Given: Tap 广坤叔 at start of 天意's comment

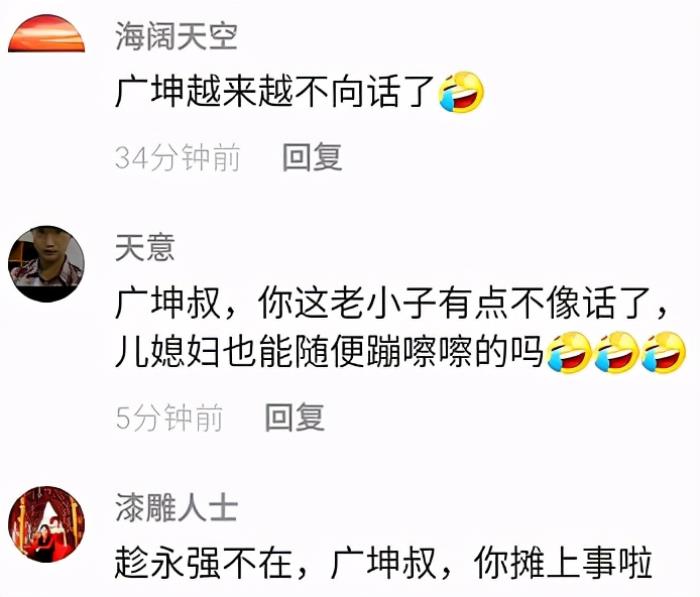Looking at the screenshot, I should [168, 303].
